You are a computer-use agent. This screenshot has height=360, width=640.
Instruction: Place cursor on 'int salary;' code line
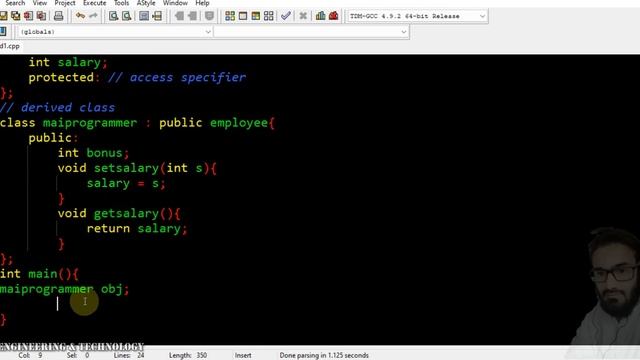click(x=68, y=62)
